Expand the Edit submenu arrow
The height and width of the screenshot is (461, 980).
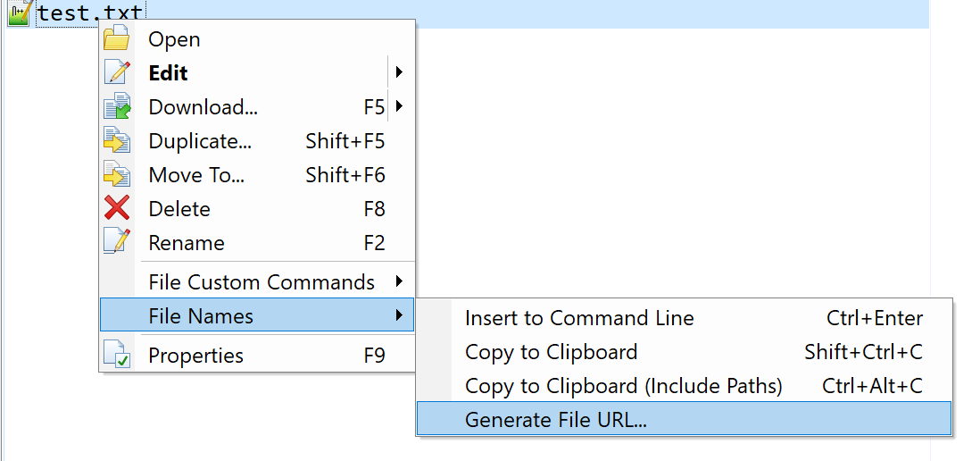[399, 72]
